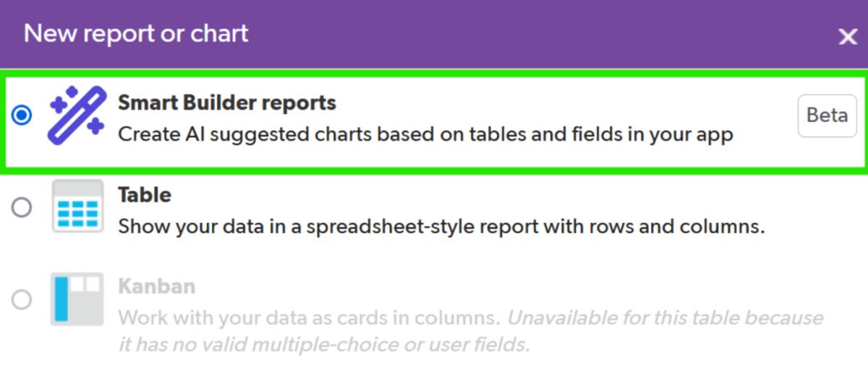
Task: Click the "Kanban" option heading
Action: tap(156, 286)
